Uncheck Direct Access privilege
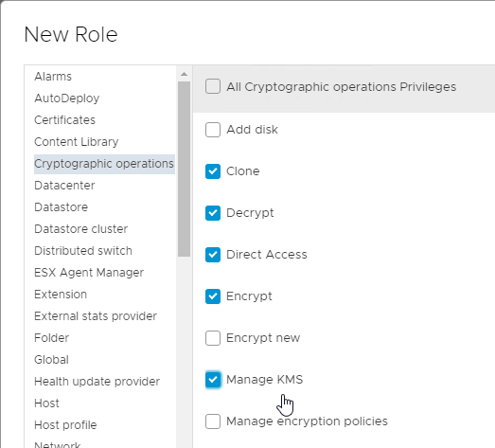 [x=213, y=255]
